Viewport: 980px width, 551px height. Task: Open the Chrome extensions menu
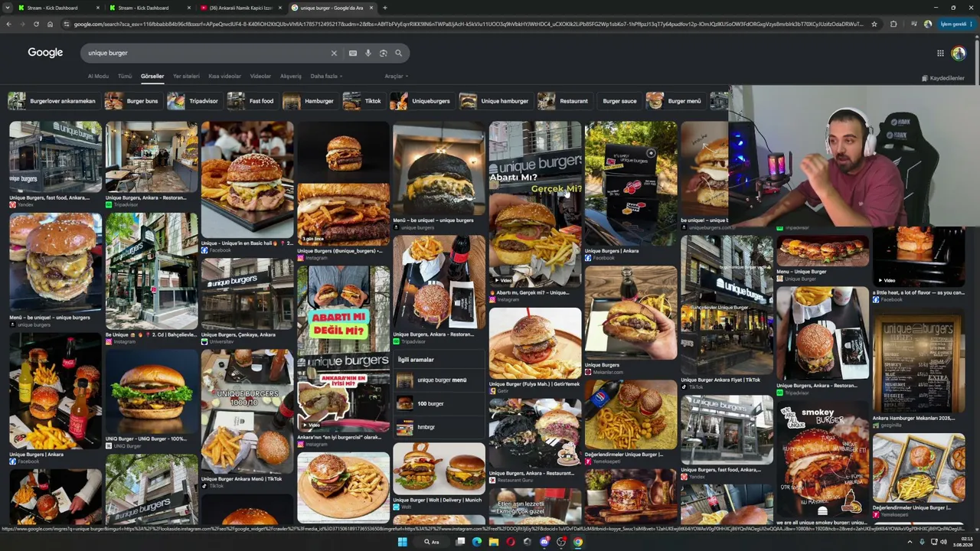point(893,24)
